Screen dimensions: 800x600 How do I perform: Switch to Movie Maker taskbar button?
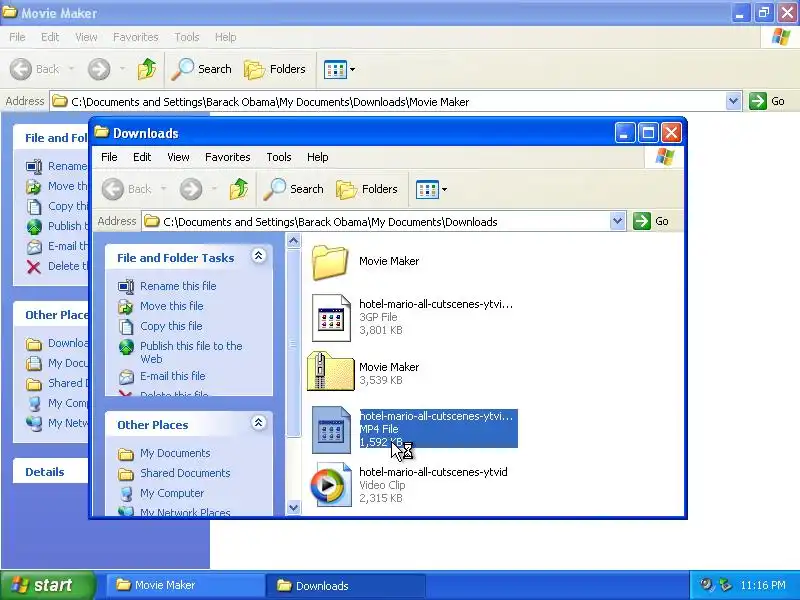pyautogui.click(x=184, y=585)
